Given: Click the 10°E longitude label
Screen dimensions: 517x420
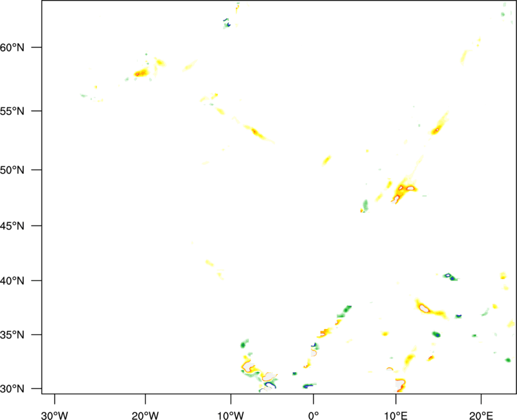Looking at the screenshot, I should coord(396,415).
